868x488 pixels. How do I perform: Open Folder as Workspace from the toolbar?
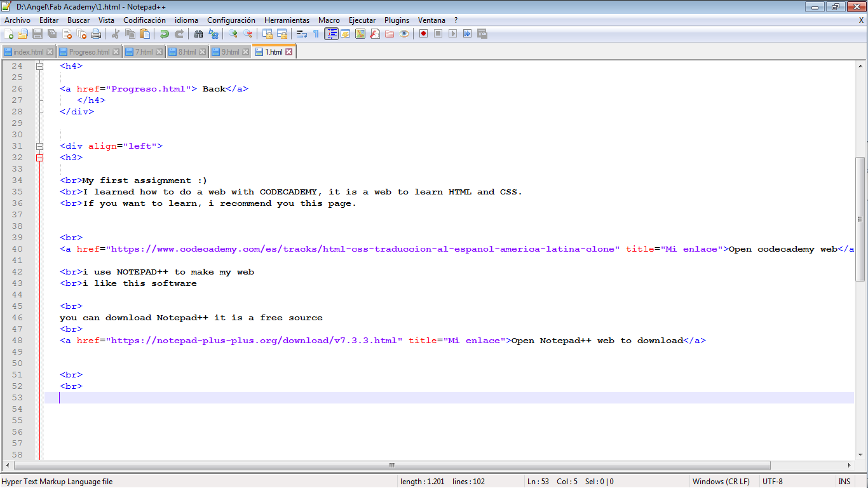(390, 34)
